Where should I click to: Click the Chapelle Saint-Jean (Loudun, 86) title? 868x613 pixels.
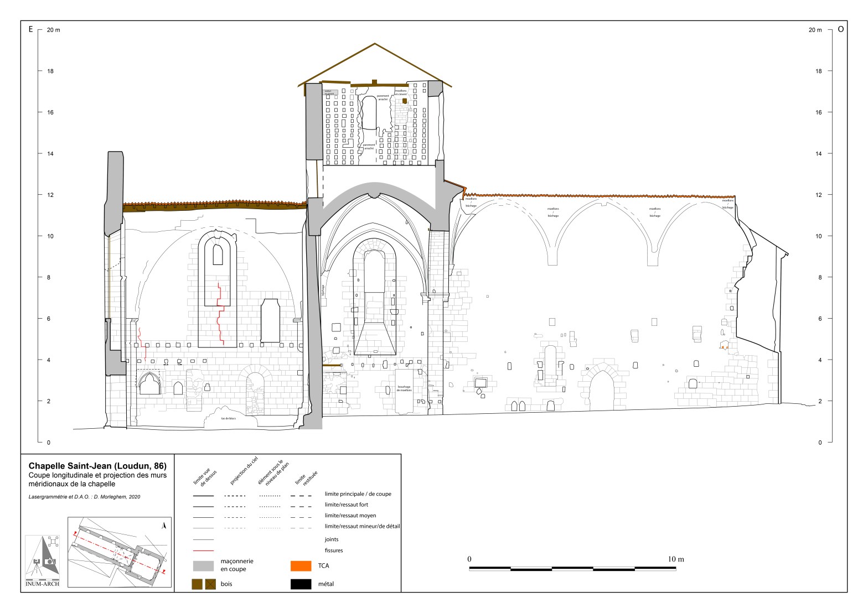(97, 466)
